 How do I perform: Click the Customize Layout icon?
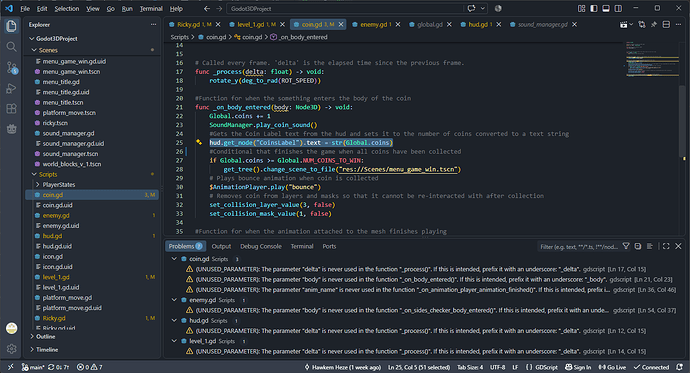pos(581,8)
